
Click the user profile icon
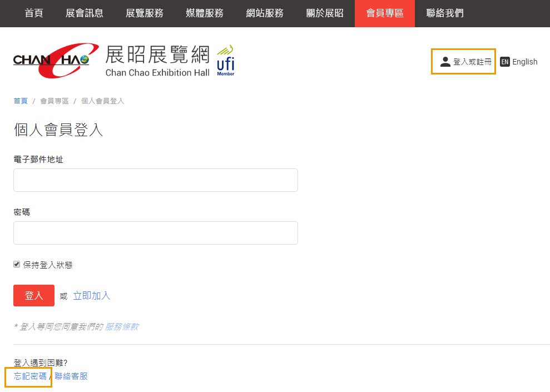tap(445, 62)
